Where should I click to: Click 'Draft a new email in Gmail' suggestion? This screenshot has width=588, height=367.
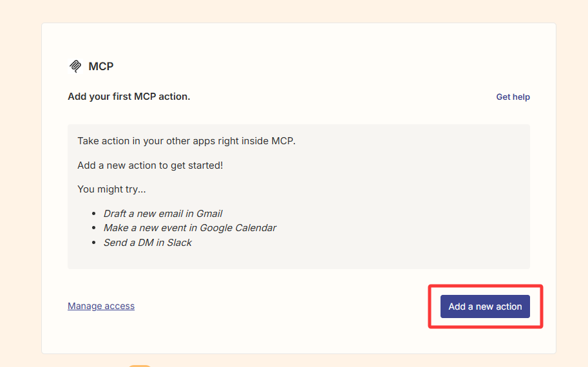pos(163,213)
